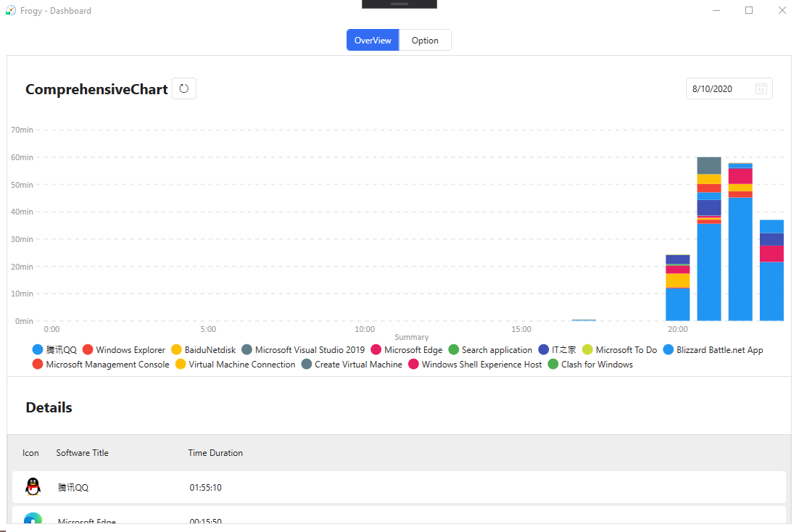The width and height of the screenshot is (799, 532).
Task: Select the OverView tab
Action: 373,41
